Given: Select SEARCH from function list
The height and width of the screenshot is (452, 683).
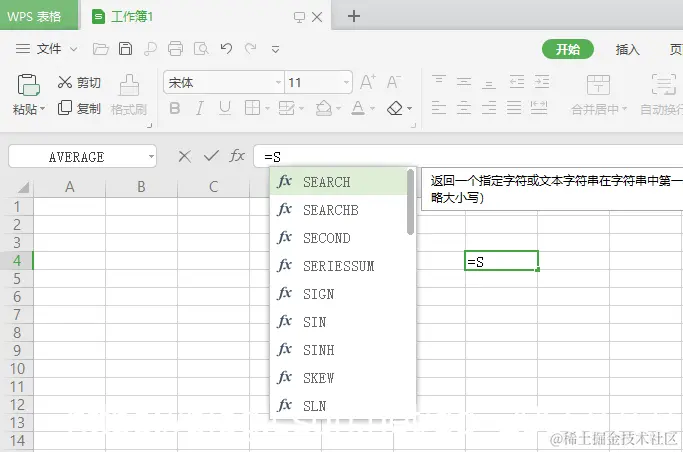Looking at the screenshot, I should click(x=338, y=182).
